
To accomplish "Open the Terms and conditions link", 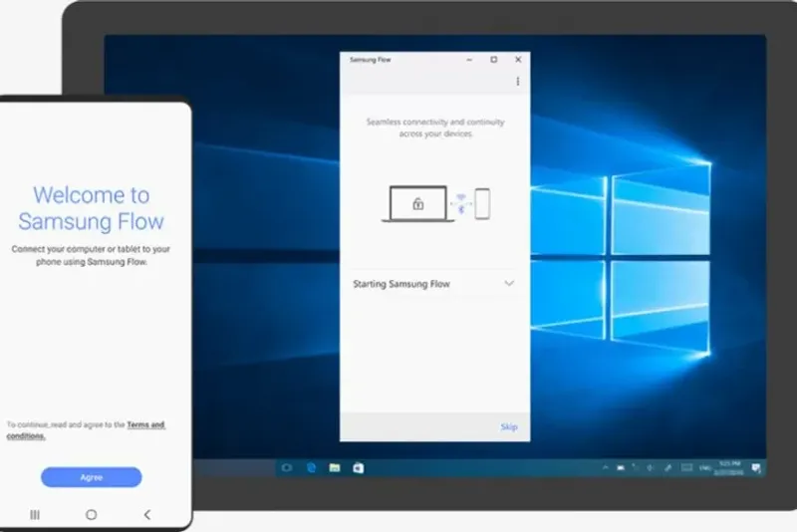I will 87,429.
